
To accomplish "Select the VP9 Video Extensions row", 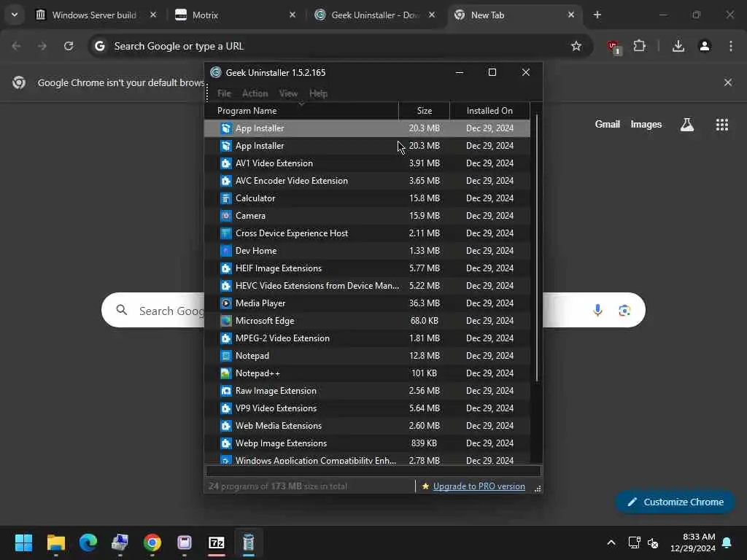I will tap(368, 408).
